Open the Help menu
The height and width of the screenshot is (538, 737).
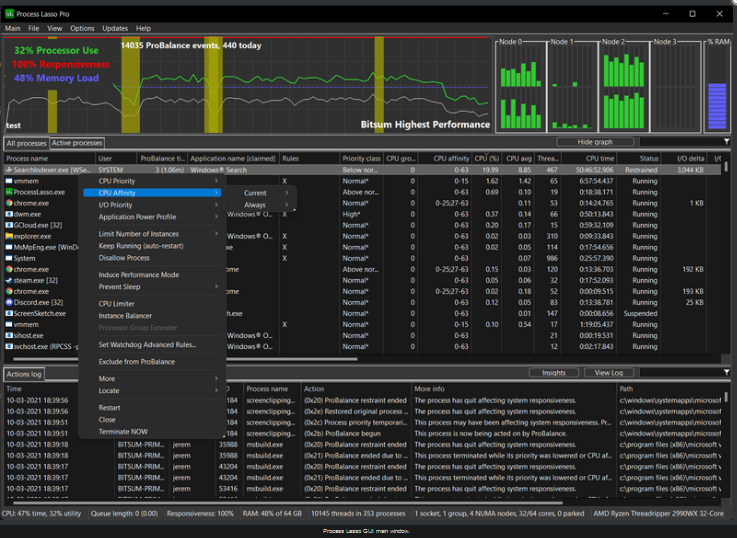click(x=143, y=28)
